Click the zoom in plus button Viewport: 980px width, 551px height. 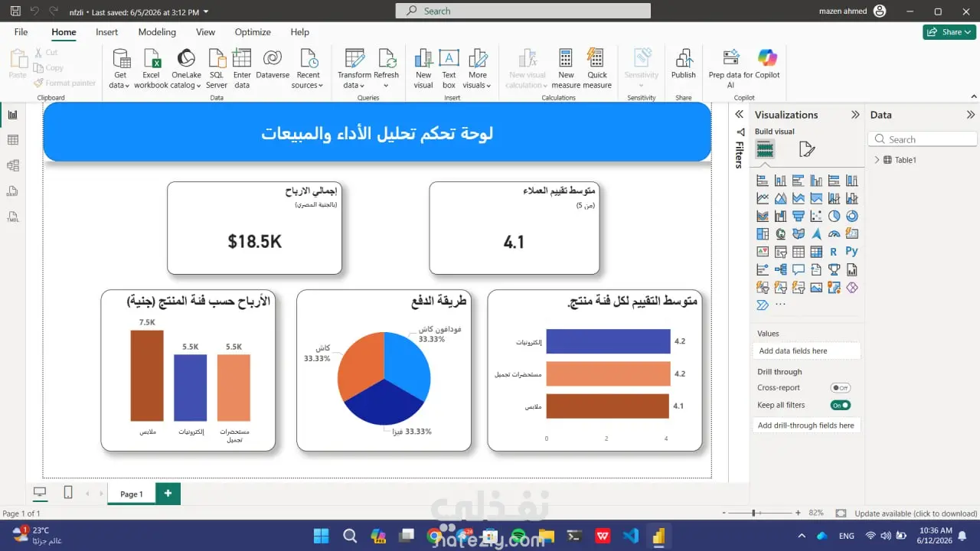click(x=798, y=514)
